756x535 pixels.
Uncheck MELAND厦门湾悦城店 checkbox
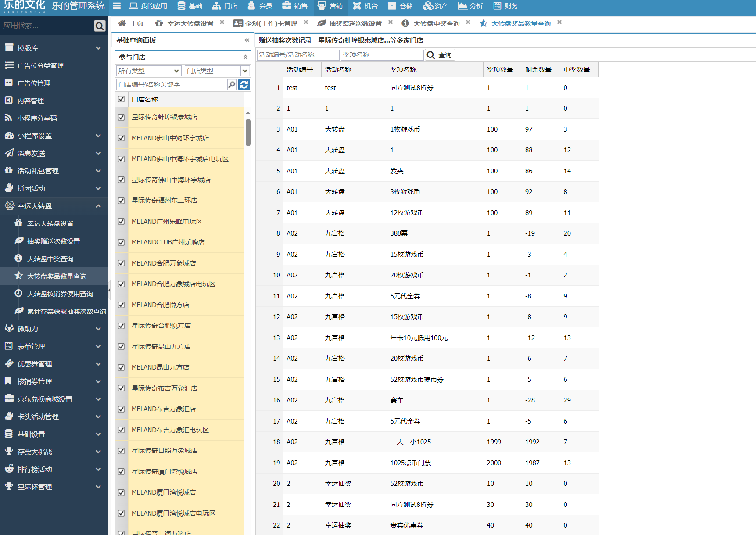coord(122,492)
